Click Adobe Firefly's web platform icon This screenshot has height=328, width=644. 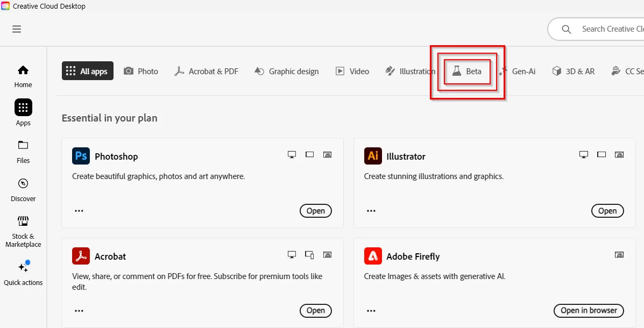(619, 255)
